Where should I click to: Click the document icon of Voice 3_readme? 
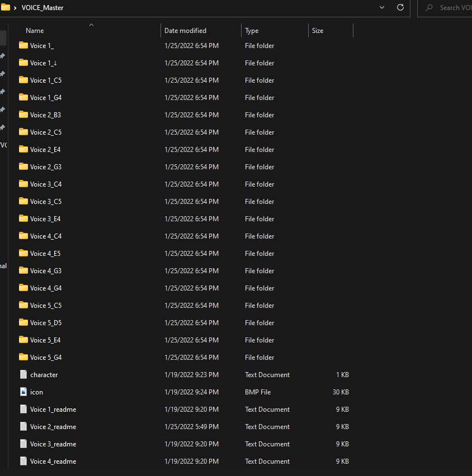pyautogui.click(x=23, y=444)
